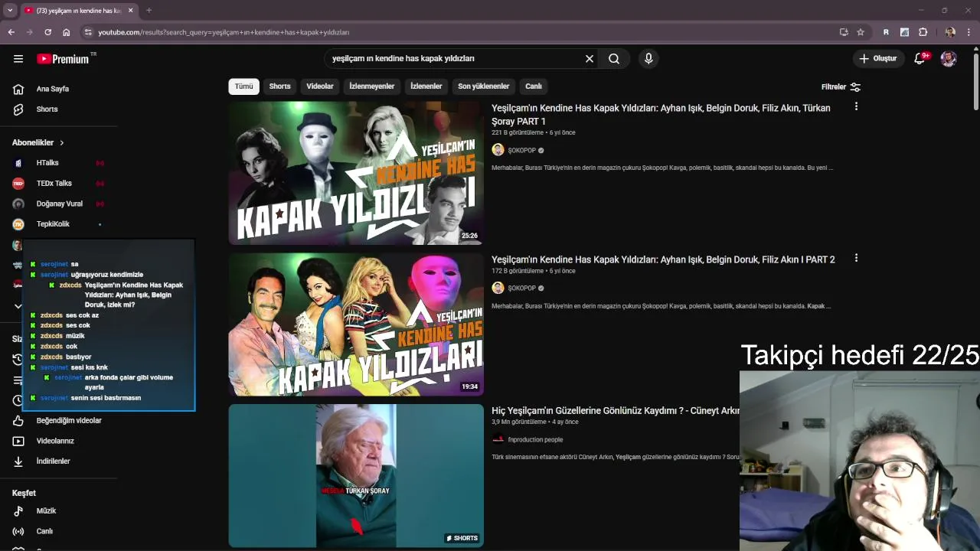Screen dimensions: 980x551
Task: Expand the Abonelikler subscriptions section
Action: (38, 143)
